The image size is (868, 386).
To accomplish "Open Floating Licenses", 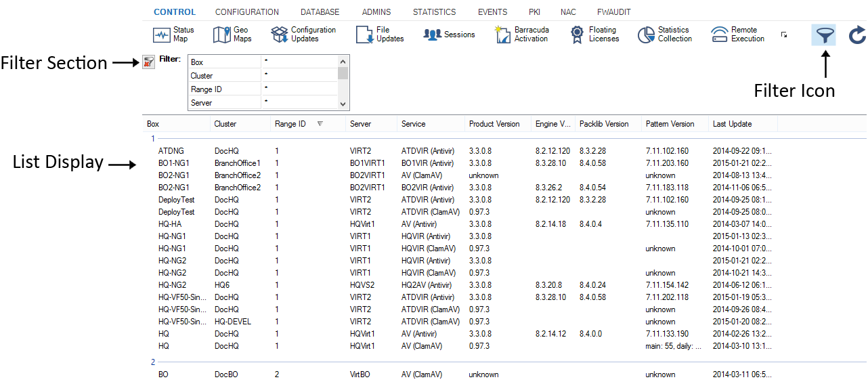I will pyautogui.click(x=594, y=35).
